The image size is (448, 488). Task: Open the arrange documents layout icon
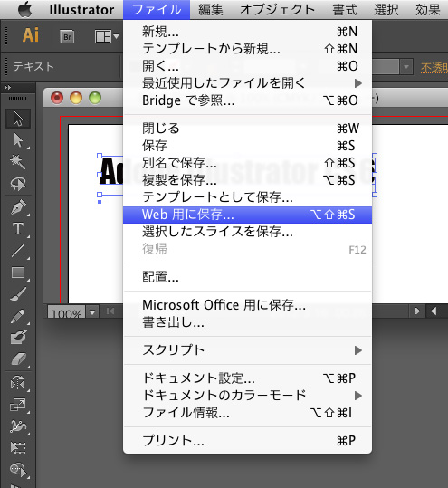(x=107, y=37)
